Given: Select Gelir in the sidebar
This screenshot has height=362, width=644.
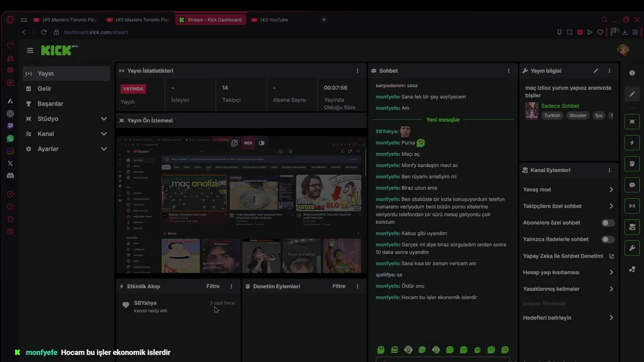Looking at the screenshot, I should [x=66, y=88].
